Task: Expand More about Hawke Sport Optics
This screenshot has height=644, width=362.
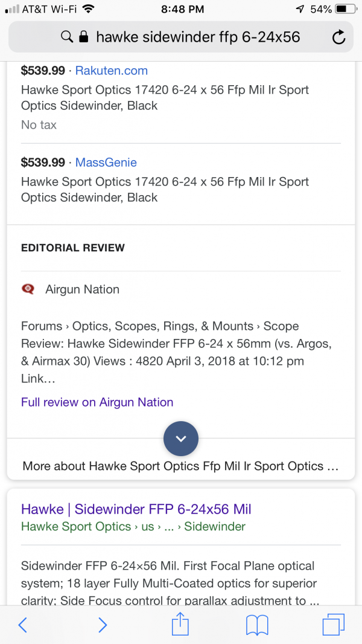Action: [181, 466]
